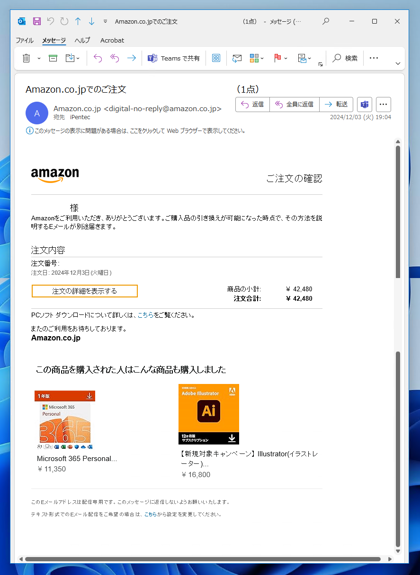Click the blue grid apps icon in ribbon

216,58
